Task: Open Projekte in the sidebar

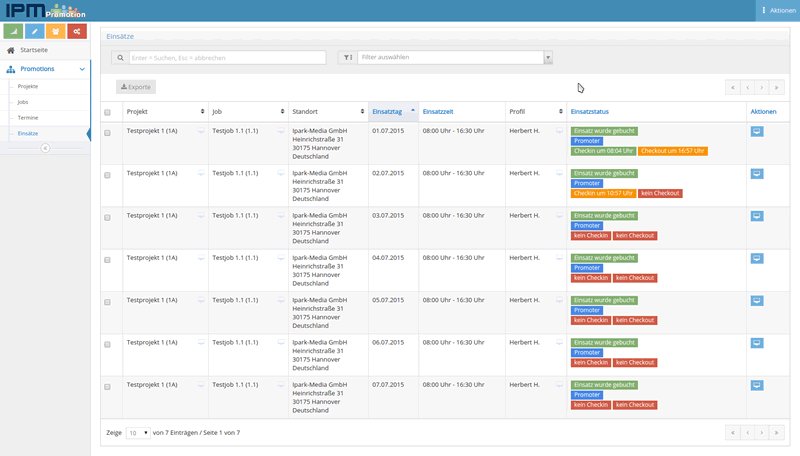Action: (28, 87)
